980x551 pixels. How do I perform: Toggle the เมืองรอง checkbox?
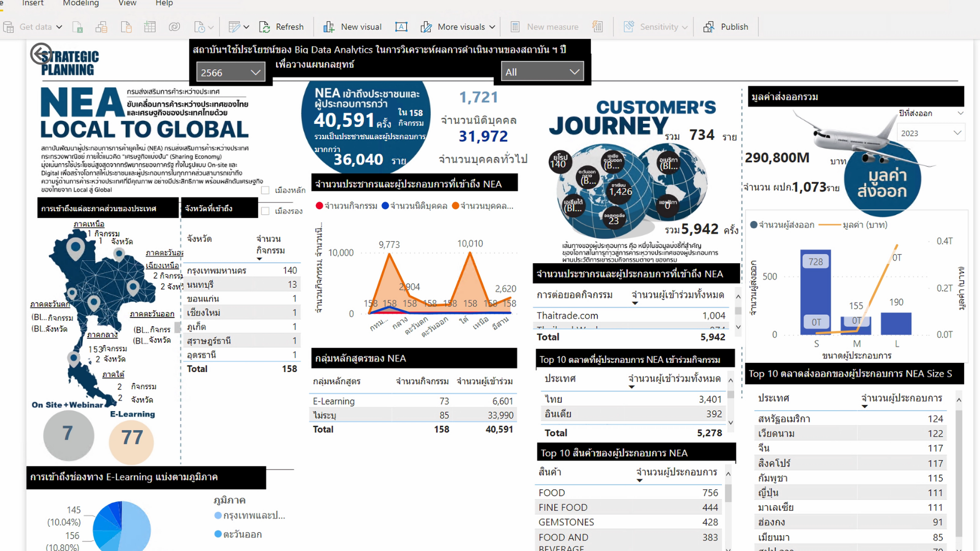pos(265,211)
